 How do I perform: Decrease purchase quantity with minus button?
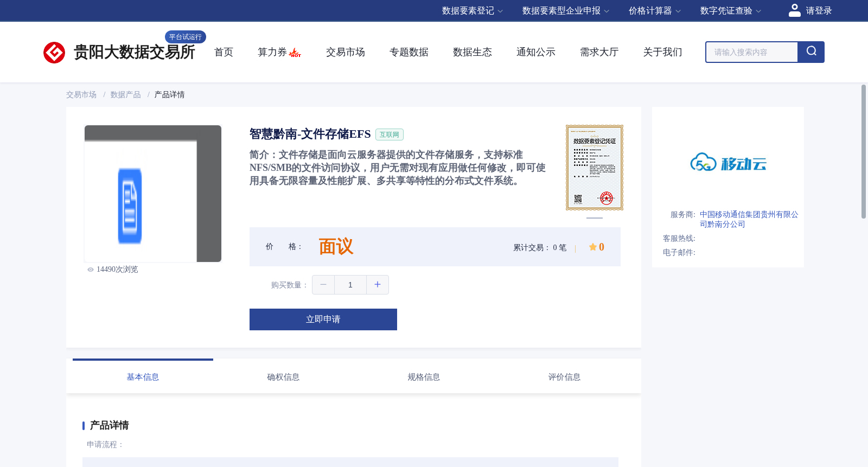point(323,285)
